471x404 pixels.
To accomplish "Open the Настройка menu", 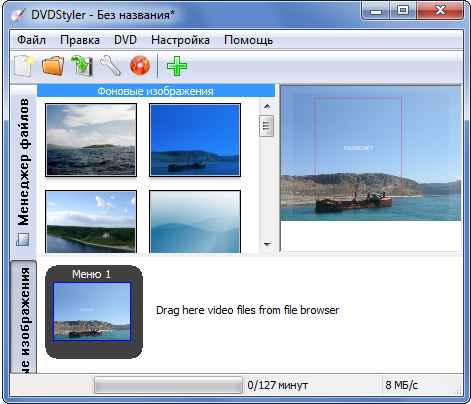I will pyautogui.click(x=180, y=40).
